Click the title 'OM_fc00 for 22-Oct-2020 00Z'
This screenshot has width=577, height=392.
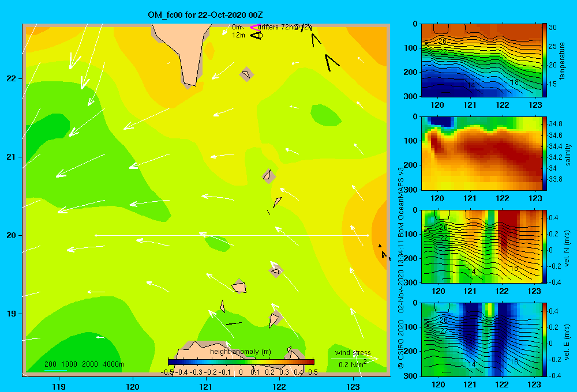[205, 15]
